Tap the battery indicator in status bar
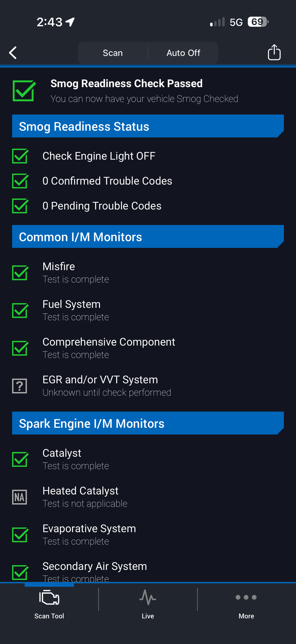Screen dimensions: 296x644 tap(258, 22)
